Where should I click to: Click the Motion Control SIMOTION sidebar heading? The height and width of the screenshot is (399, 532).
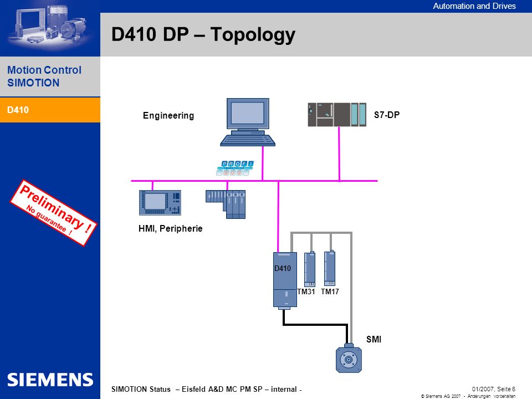[x=44, y=76]
